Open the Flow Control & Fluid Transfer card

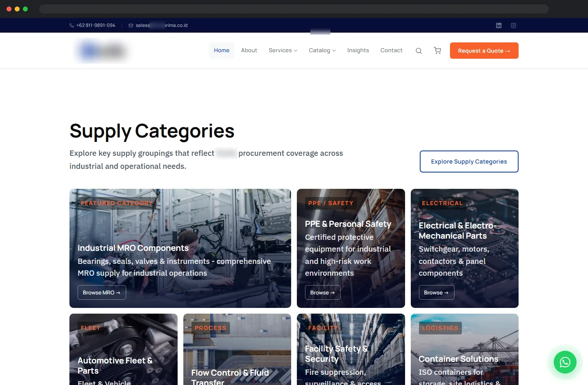point(237,349)
